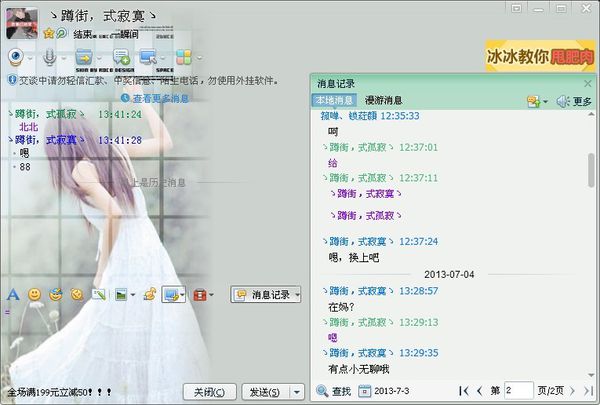600x405 pixels.
Task: Open the send file folder icon
Action: click(84, 57)
